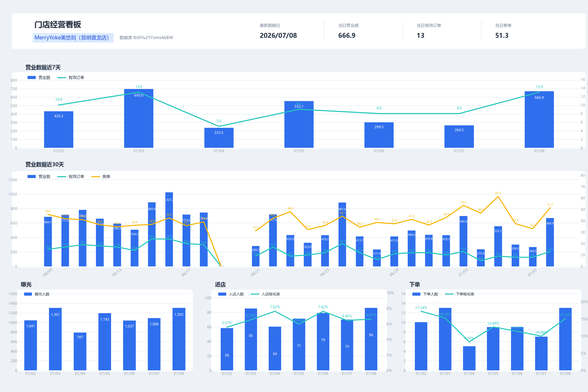Click the MerryYoke美悠刻 store name tag
Image resolution: width=588 pixels, height=392 pixels.
coord(73,38)
